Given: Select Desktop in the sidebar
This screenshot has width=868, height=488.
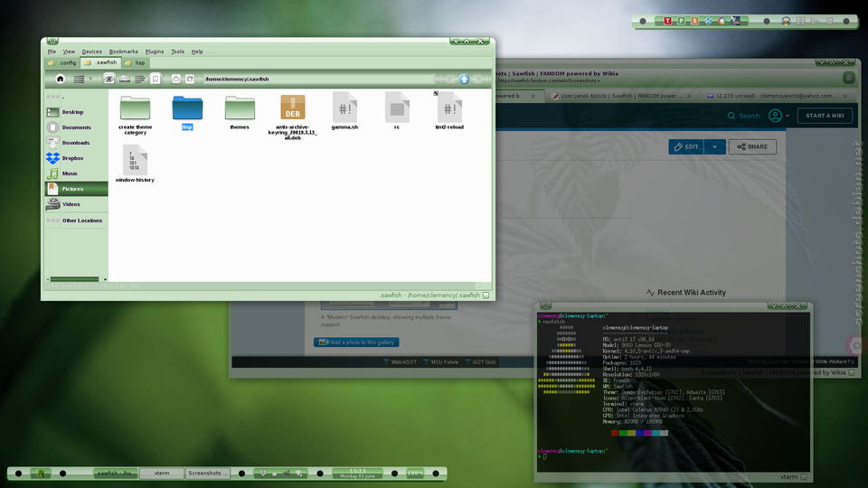Looking at the screenshot, I should pos(76,112).
